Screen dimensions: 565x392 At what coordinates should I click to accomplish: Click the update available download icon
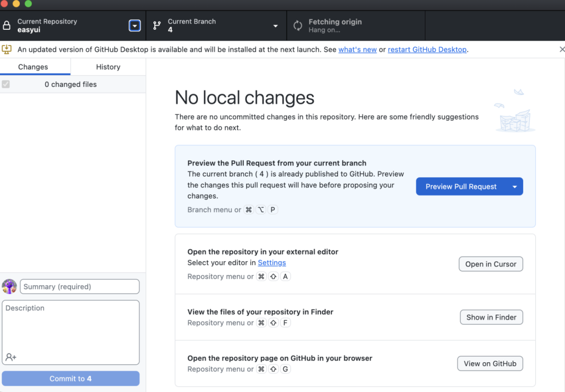[7, 50]
